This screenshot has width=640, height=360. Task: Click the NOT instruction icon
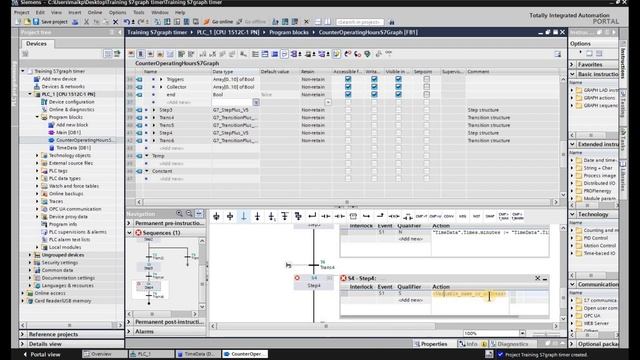click(476, 216)
